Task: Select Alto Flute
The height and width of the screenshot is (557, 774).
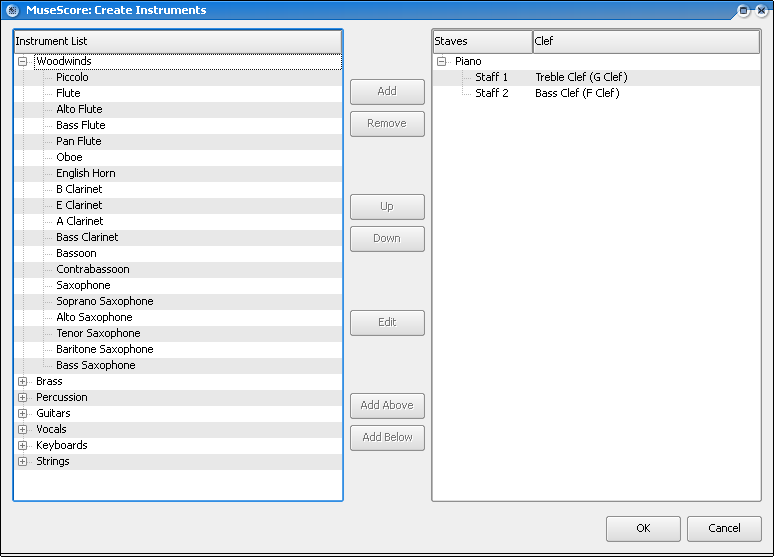Action: point(79,109)
